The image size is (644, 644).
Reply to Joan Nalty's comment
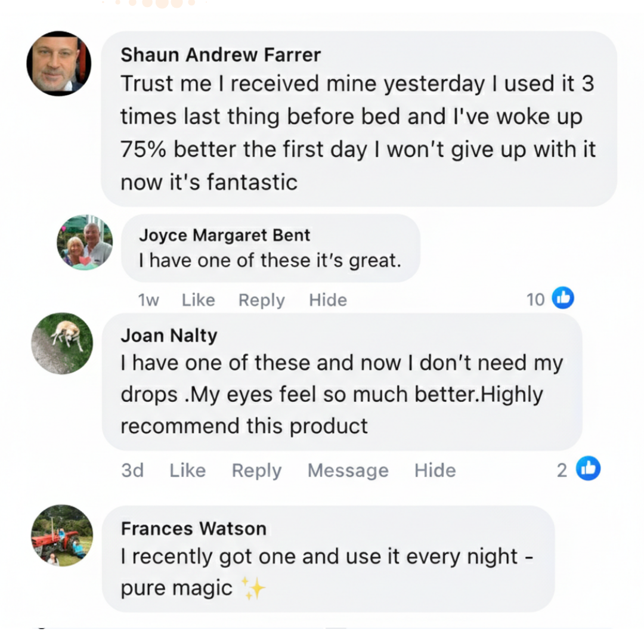point(256,470)
